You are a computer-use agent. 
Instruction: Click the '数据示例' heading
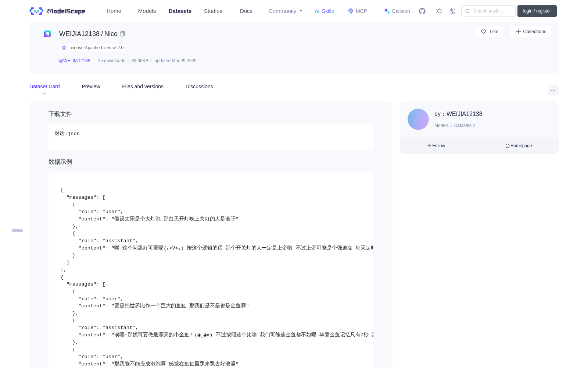point(60,162)
